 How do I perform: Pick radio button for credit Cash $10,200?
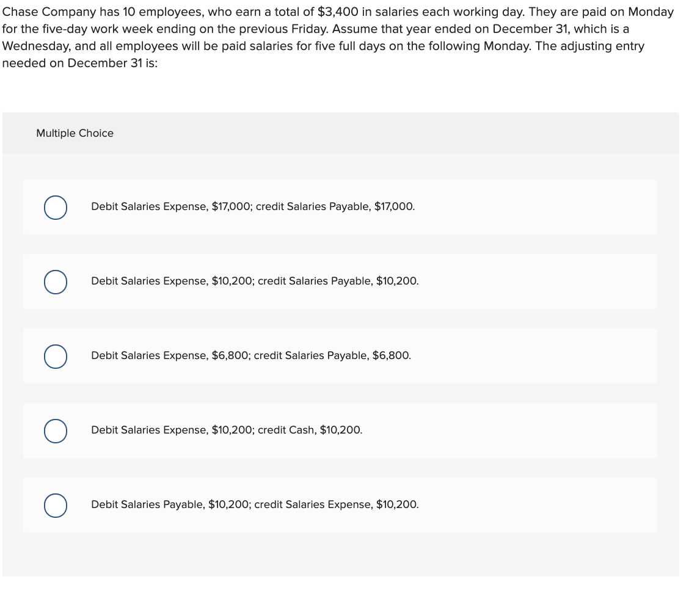pos(56,431)
